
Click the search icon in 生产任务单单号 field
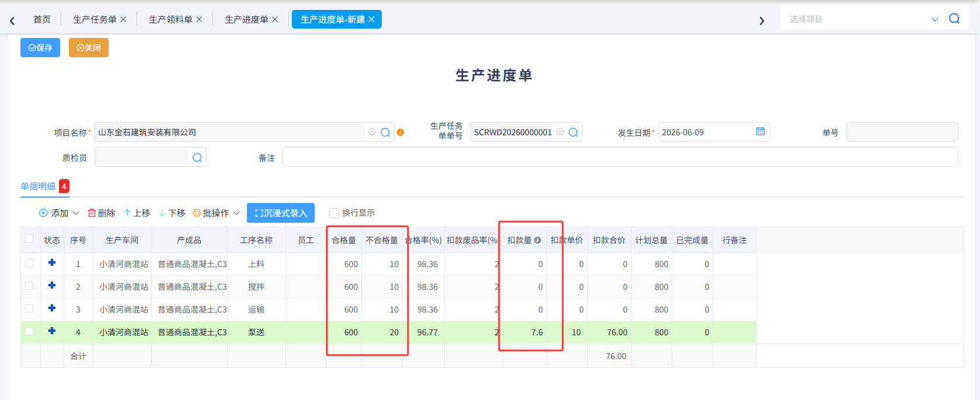point(573,132)
